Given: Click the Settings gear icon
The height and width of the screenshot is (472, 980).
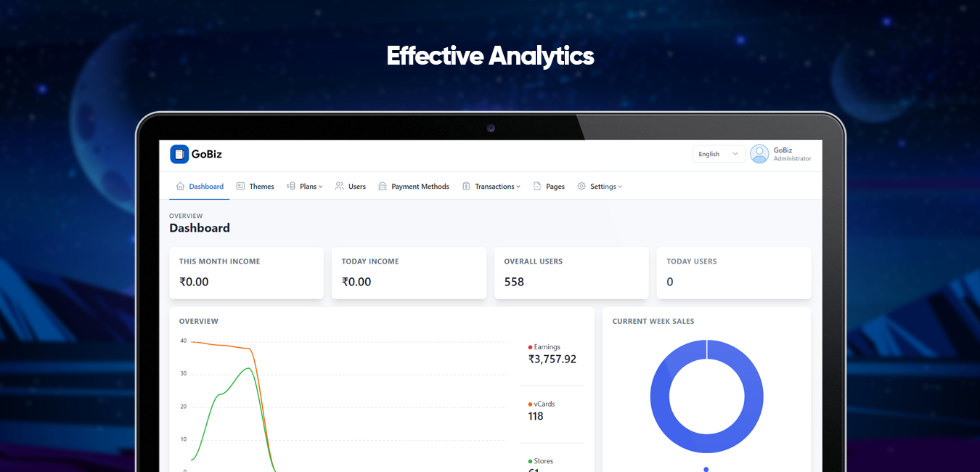Looking at the screenshot, I should pyautogui.click(x=581, y=187).
